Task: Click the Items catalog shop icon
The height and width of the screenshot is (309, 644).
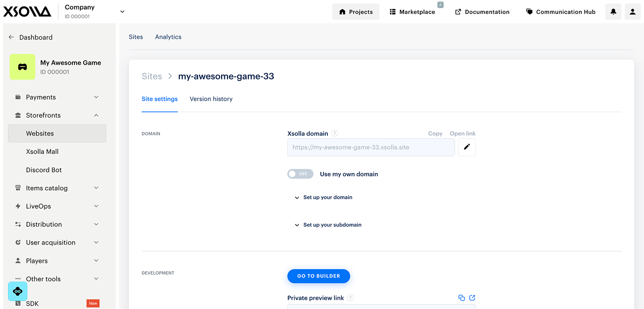Action: tap(18, 188)
